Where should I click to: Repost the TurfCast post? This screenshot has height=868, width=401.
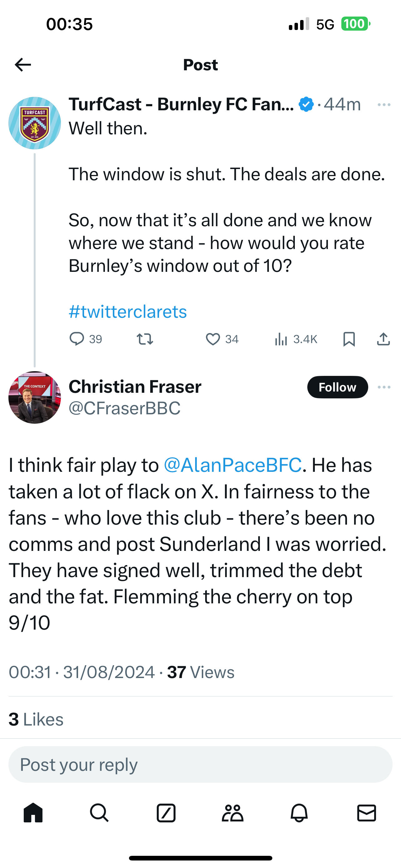tap(145, 339)
